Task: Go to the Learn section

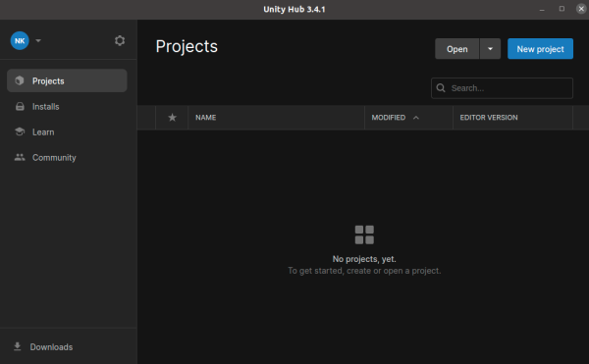Action: tap(67, 132)
